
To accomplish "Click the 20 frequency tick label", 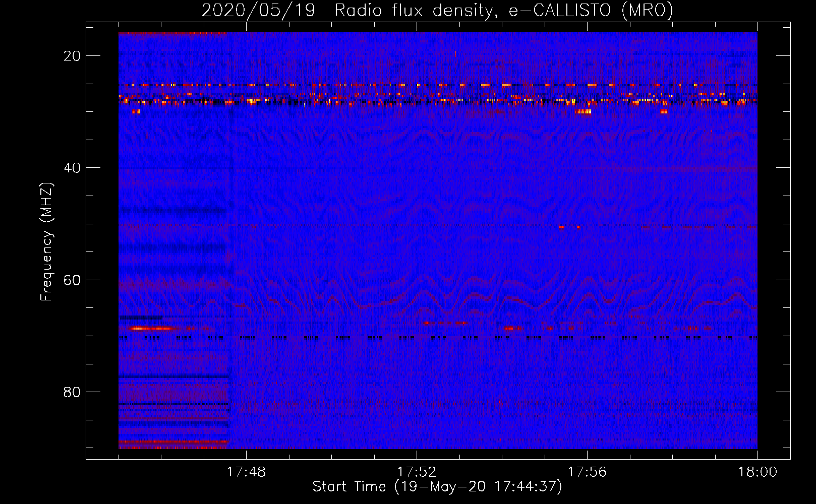I will 72,56.
